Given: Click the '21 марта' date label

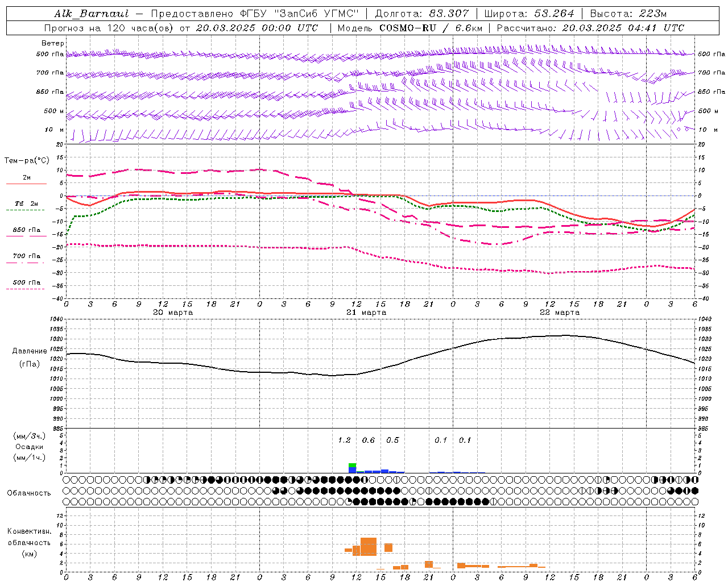Looking at the screenshot, I should coord(366,312).
